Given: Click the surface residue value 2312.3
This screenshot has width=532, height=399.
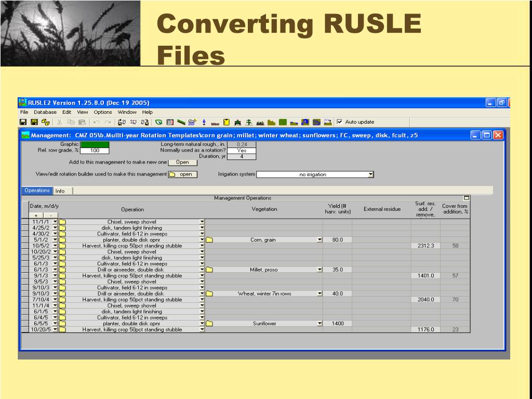Looking at the screenshot, I should [426, 246].
